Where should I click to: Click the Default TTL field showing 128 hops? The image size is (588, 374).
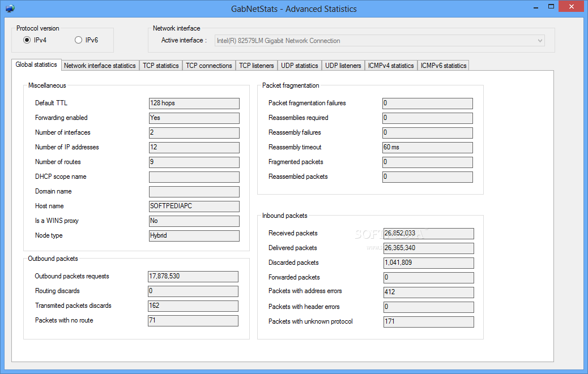(194, 104)
